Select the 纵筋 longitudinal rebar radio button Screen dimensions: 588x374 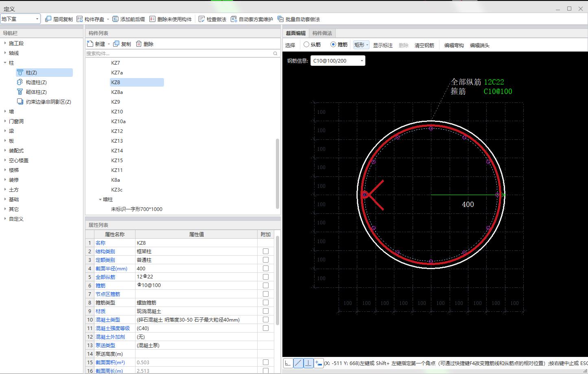click(x=306, y=45)
